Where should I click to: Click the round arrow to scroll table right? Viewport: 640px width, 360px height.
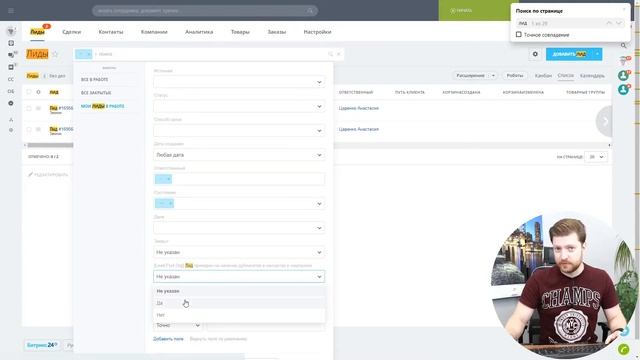604,121
